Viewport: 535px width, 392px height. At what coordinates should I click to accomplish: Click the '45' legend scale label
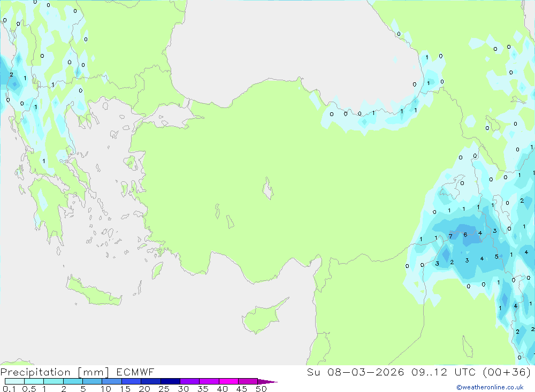[242, 389]
